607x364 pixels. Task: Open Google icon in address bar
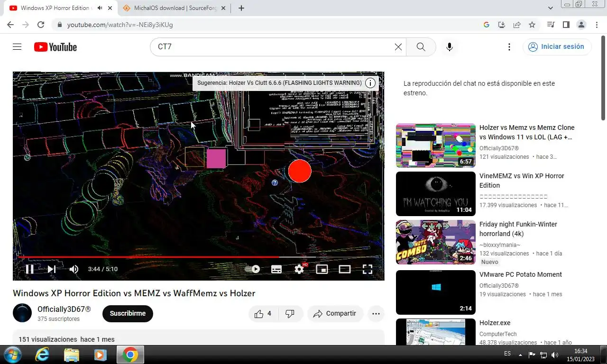[487, 25]
